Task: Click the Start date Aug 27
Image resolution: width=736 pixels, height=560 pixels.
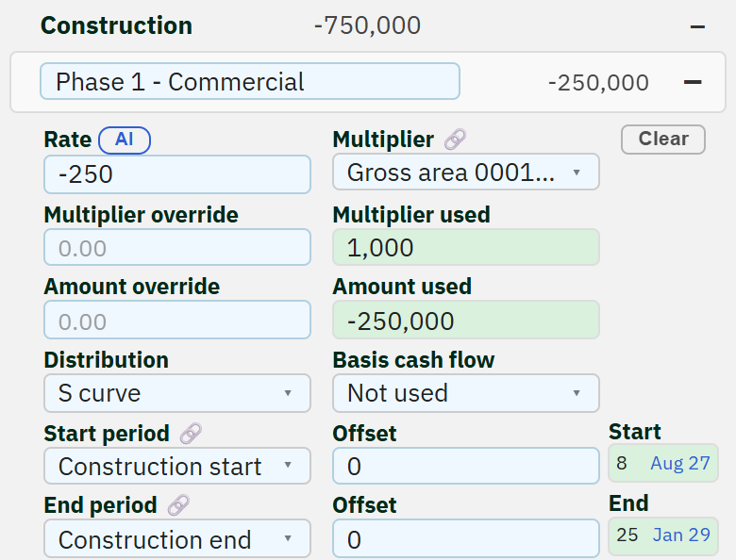Action: (679, 464)
